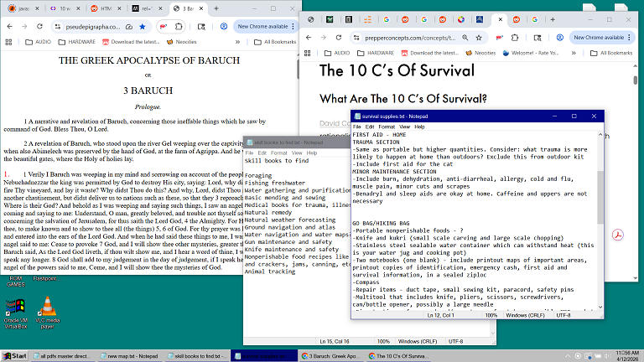
Task: Open new tab in the prepperconcepts browser window
Action: point(554,18)
